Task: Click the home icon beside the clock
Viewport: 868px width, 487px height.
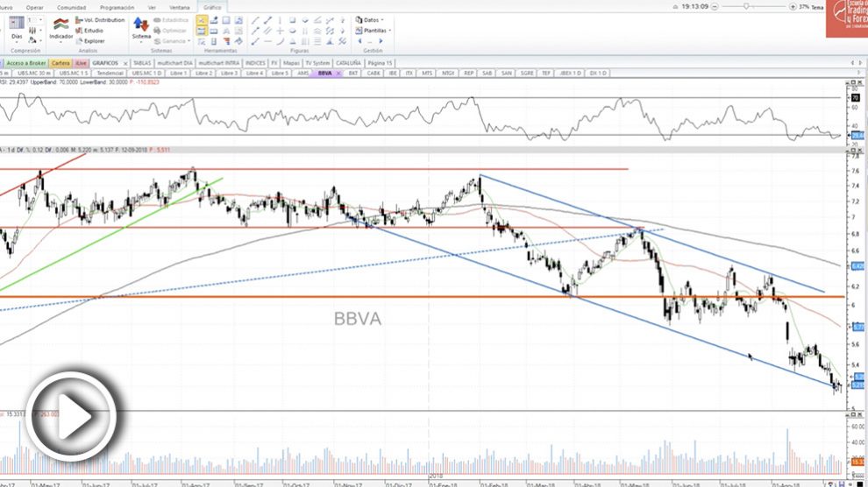Action: pos(675,7)
